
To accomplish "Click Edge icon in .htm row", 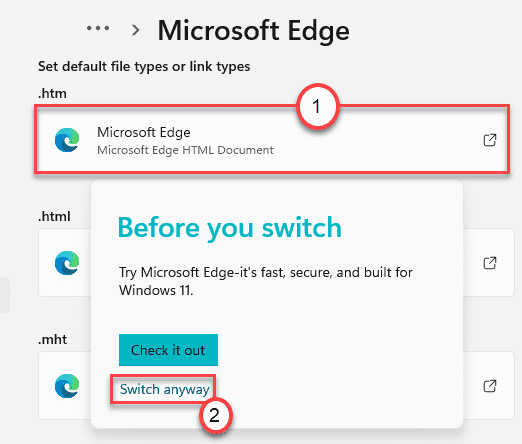I will pos(67,140).
